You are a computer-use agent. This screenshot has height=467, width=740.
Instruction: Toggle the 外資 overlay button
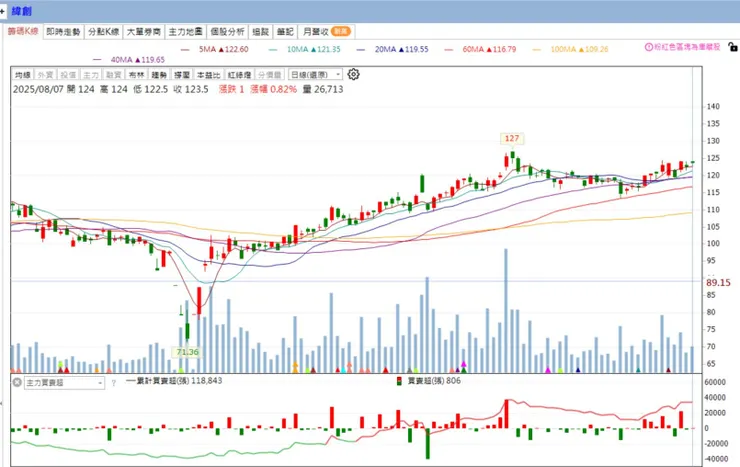45,75
